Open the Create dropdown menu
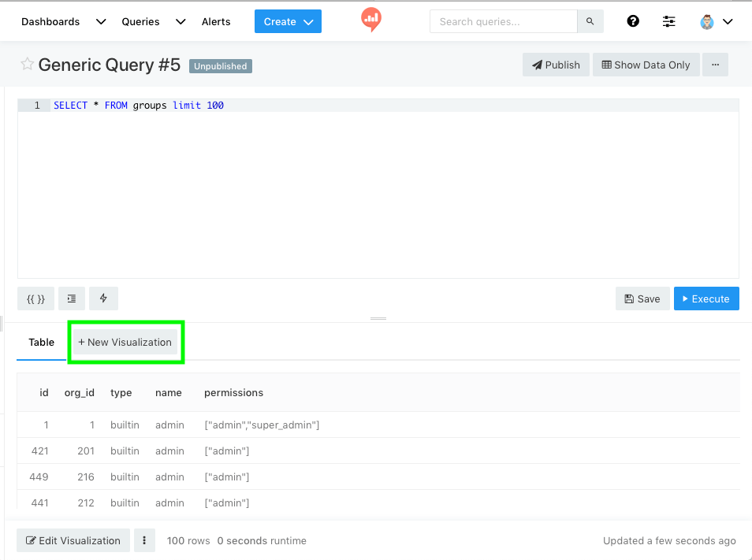This screenshot has height=560, width=752. point(288,21)
